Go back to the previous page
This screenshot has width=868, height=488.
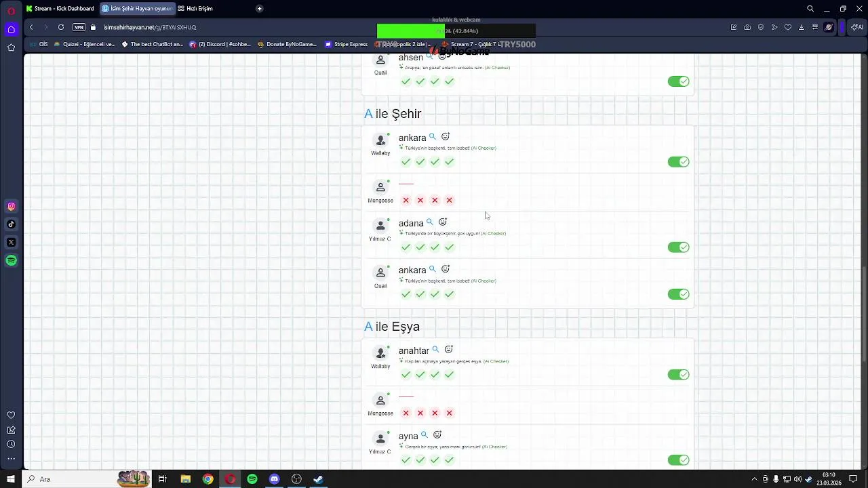tap(31, 27)
